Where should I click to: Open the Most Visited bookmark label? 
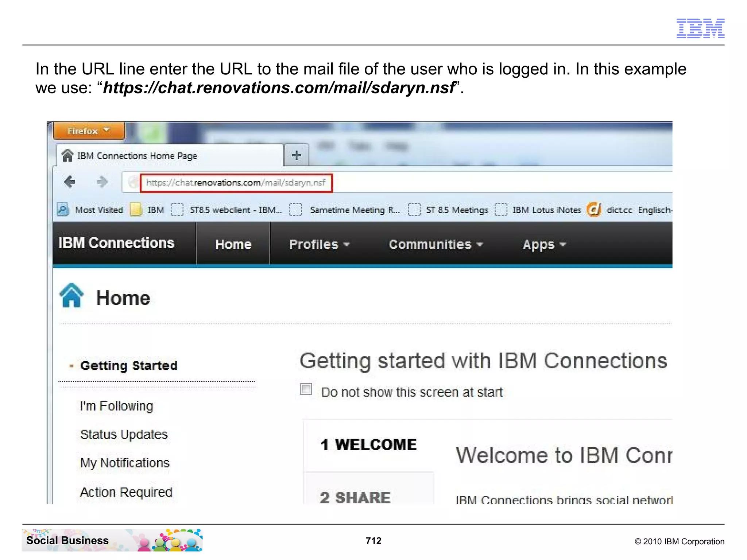coord(99,210)
